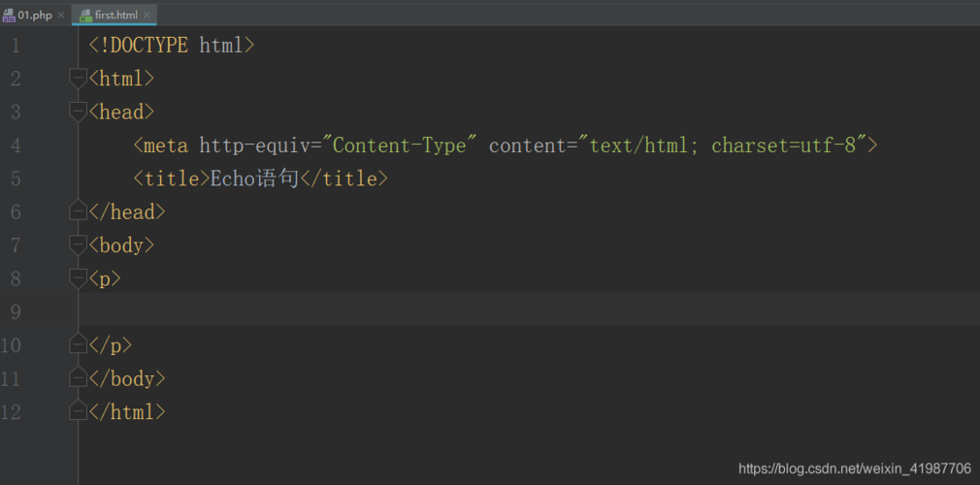Close the 01.php tab
The width and height of the screenshot is (980, 485).
point(60,15)
